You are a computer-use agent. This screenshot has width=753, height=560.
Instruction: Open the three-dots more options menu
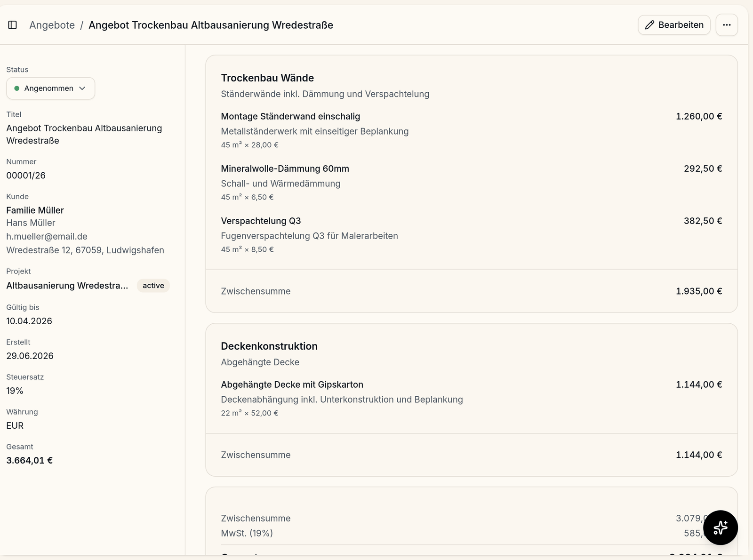point(727,25)
